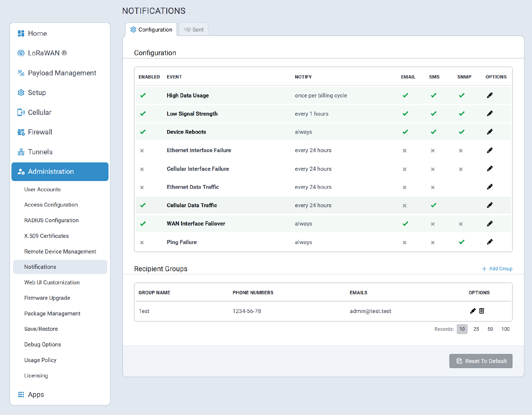Click the Add Group link

point(497,269)
